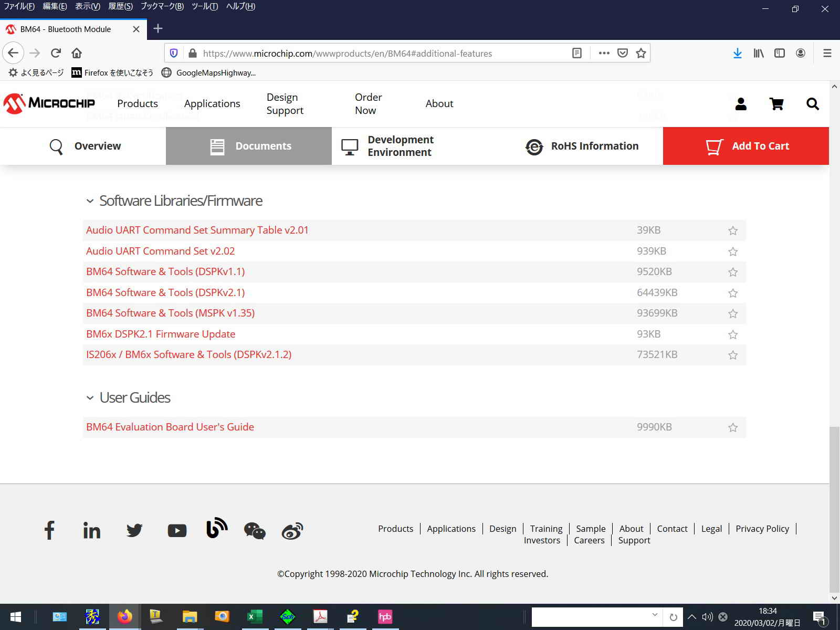The height and width of the screenshot is (630, 840).
Task: Open Design Support navigation menu
Action: click(x=285, y=103)
